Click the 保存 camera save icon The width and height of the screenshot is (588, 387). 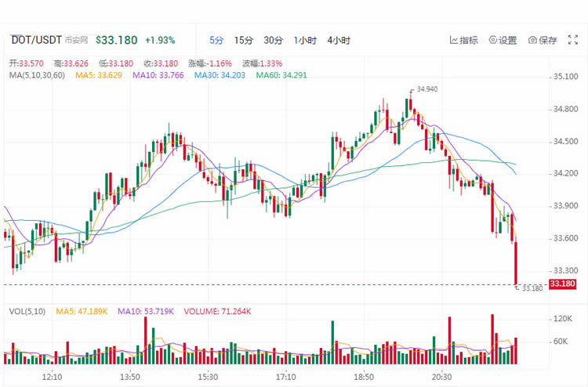[532, 40]
